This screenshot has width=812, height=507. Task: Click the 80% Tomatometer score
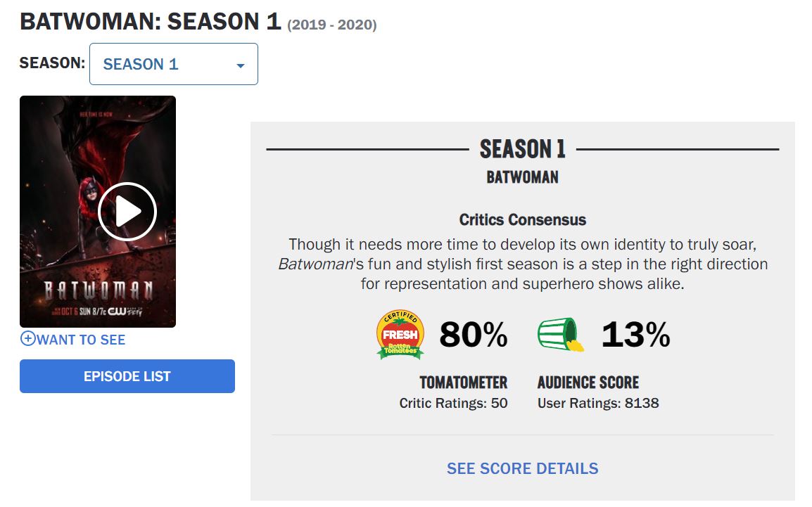tap(473, 335)
